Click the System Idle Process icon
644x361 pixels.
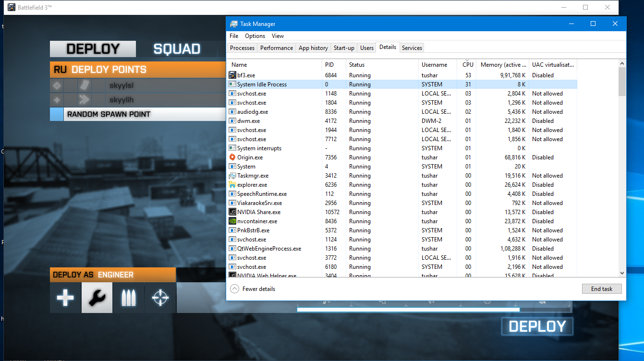pos(232,84)
